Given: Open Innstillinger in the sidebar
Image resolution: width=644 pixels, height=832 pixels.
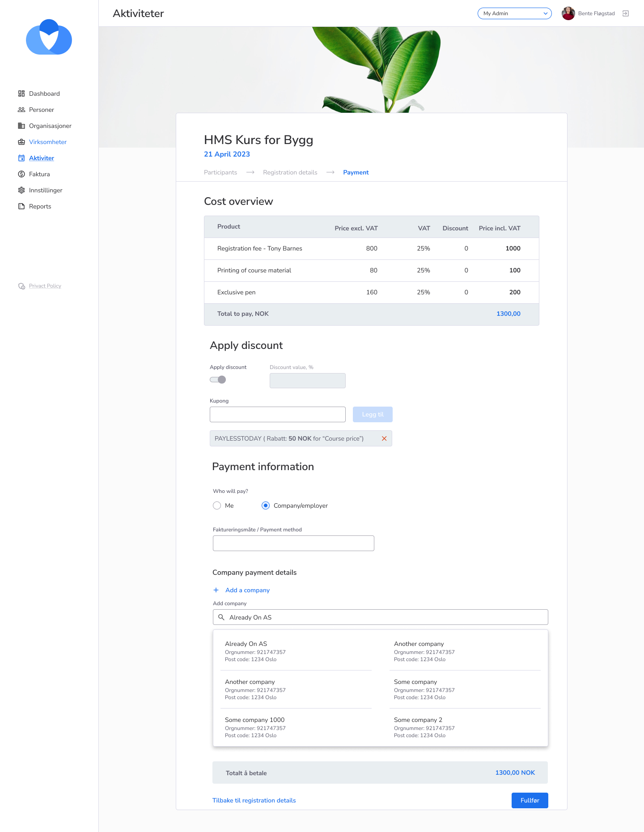Looking at the screenshot, I should tap(46, 190).
